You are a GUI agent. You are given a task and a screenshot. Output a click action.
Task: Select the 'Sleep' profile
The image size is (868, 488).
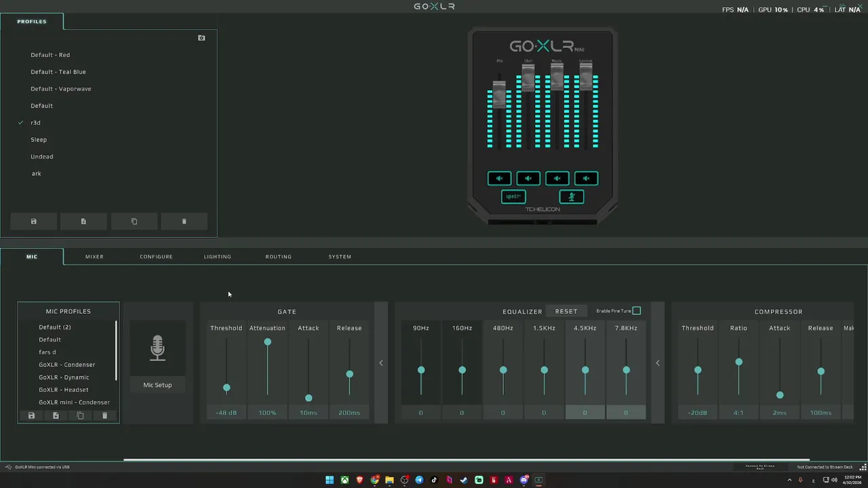tap(39, 140)
